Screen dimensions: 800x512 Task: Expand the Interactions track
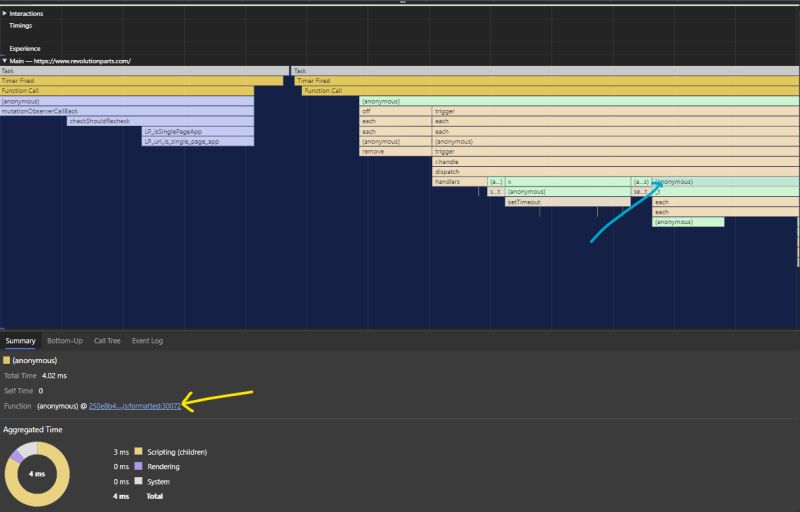click(5, 13)
